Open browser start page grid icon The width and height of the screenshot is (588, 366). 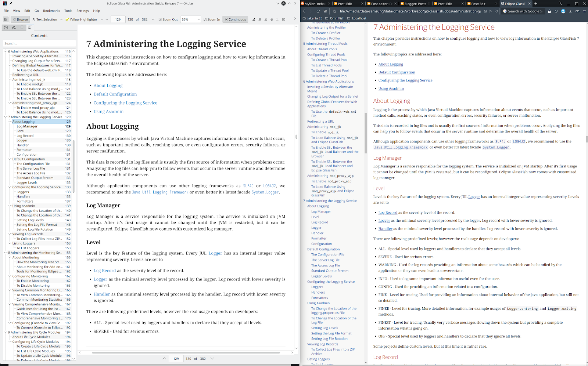tap(325, 11)
